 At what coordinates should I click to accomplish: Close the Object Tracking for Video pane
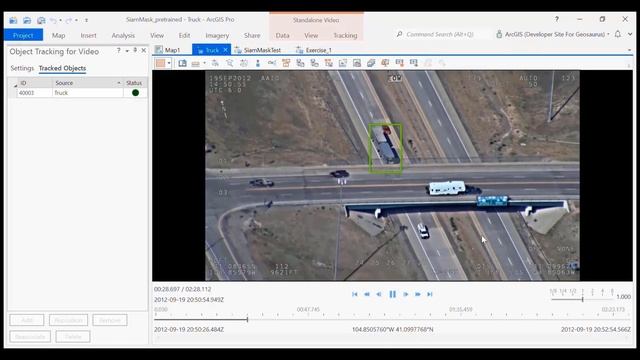coord(144,51)
